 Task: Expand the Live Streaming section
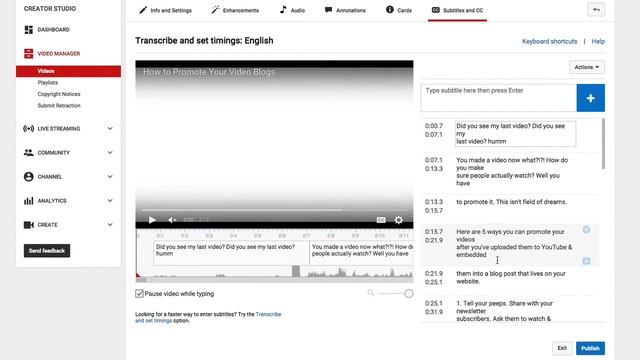[x=110, y=129]
